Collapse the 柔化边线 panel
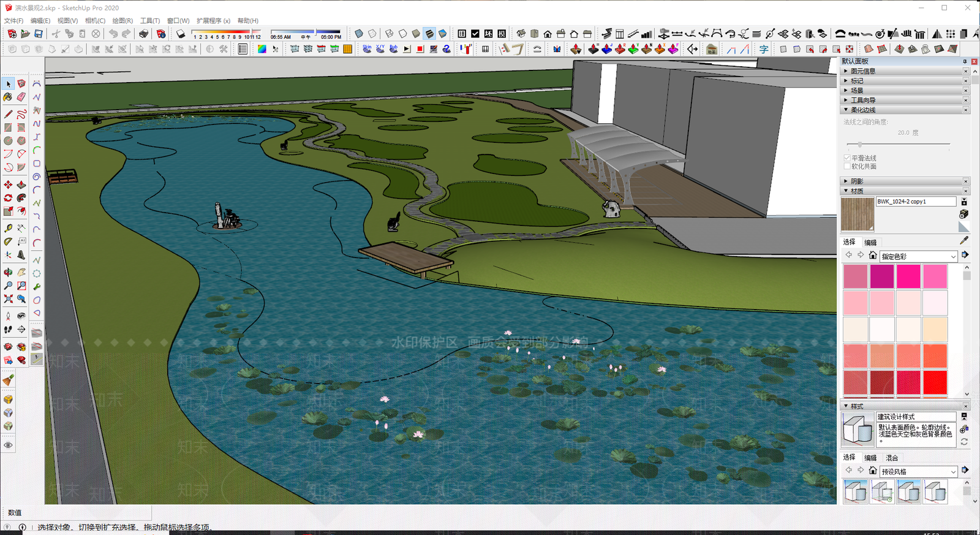980x535 pixels. 905,110
